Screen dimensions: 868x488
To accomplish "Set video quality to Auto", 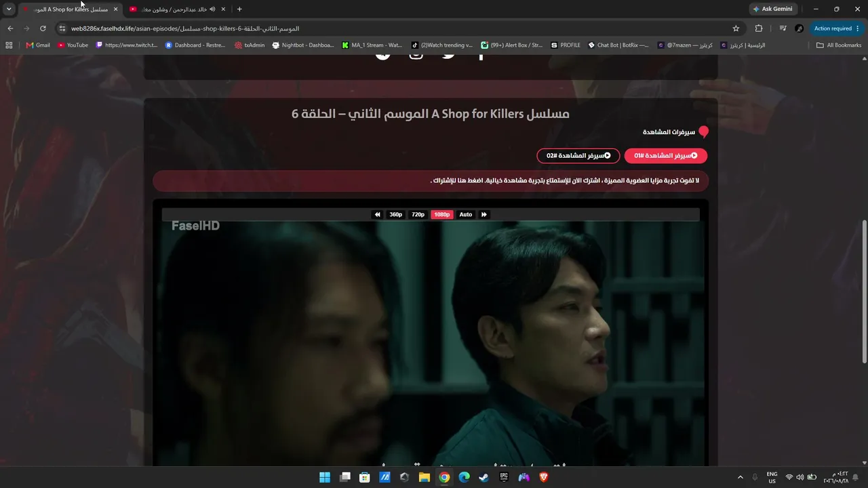I will coord(466,214).
